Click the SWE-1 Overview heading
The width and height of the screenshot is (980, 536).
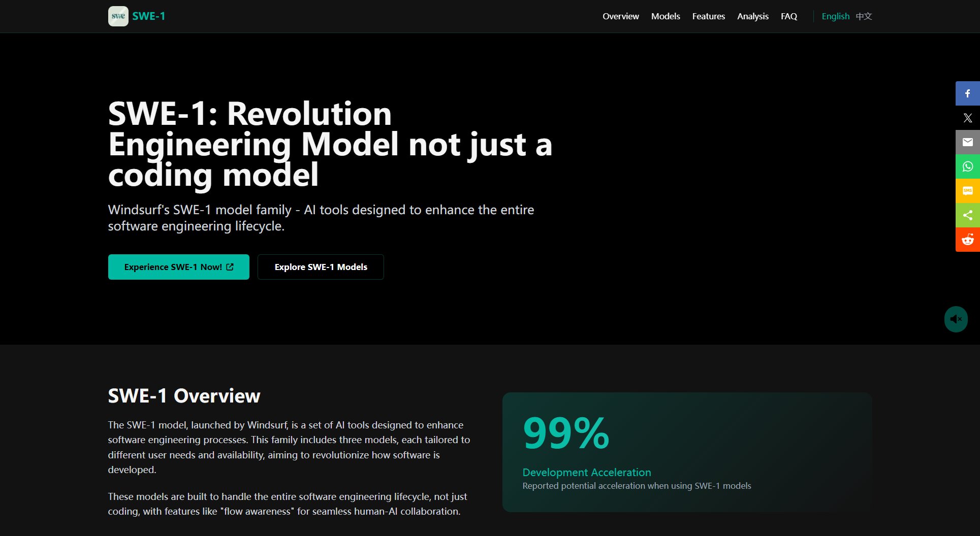tap(184, 396)
